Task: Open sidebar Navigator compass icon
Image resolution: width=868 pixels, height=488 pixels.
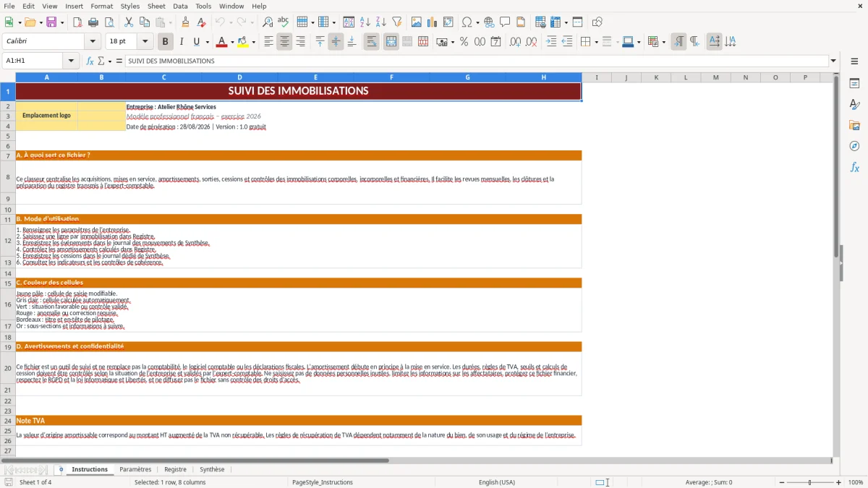Action: pos(854,147)
